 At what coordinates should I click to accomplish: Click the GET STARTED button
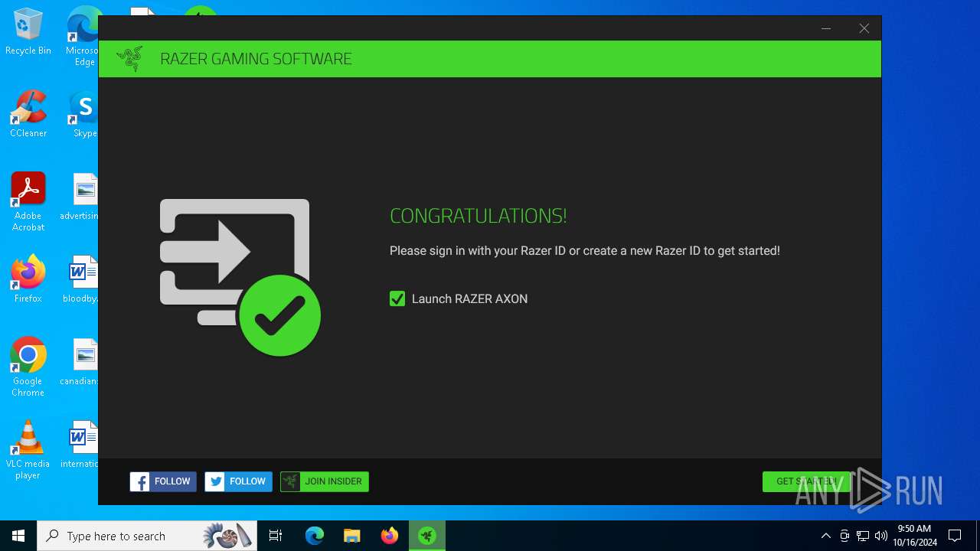806,481
